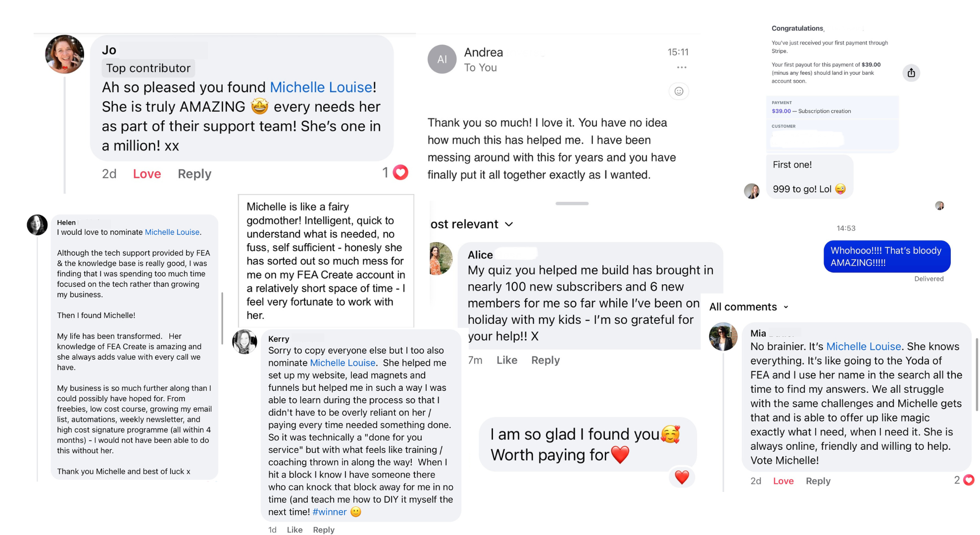The height and width of the screenshot is (535, 980).
Task: Click Jo's profile picture
Action: [64, 54]
